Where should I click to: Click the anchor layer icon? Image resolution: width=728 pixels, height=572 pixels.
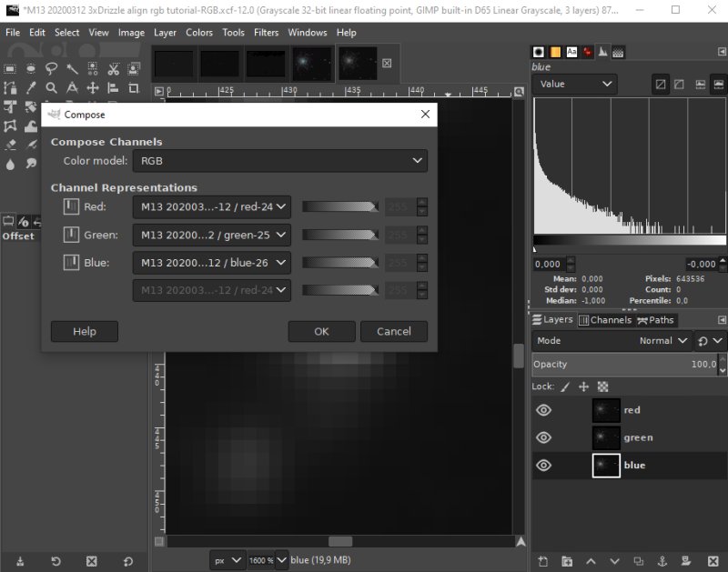[x=662, y=561]
